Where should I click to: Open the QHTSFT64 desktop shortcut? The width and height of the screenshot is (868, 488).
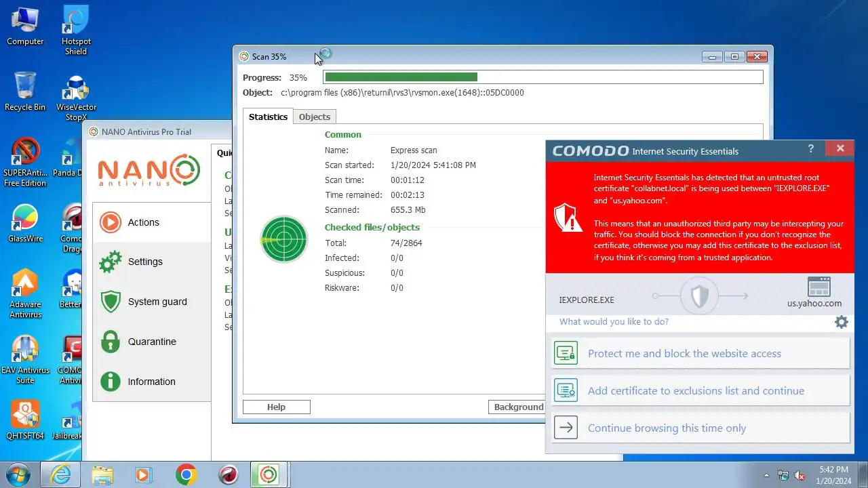tap(25, 420)
